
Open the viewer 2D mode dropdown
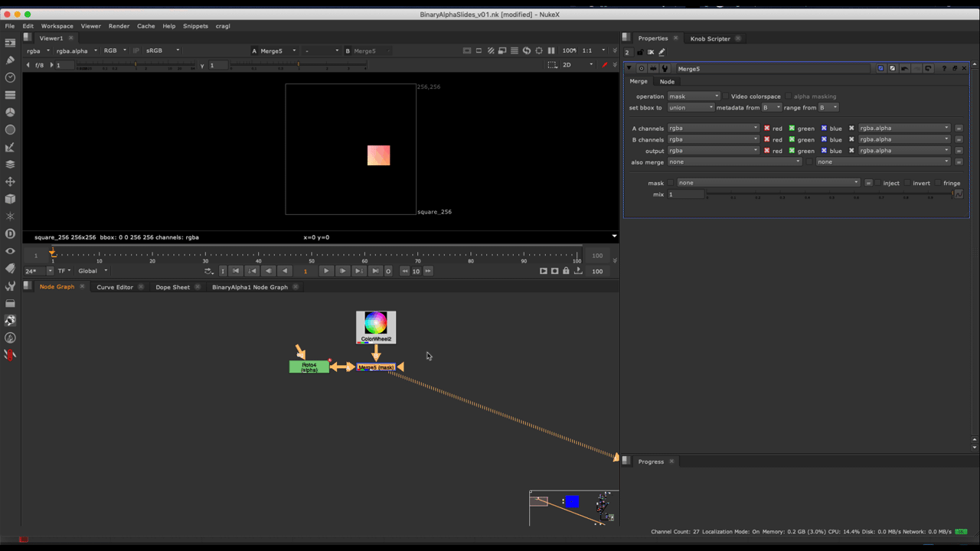click(x=577, y=65)
